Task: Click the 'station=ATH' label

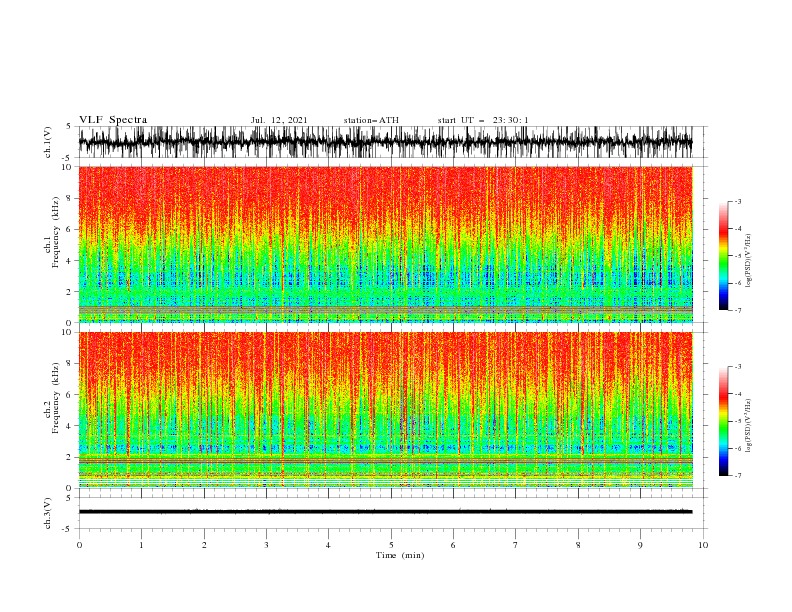Action: pyautogui.click(x=371, y=120)
